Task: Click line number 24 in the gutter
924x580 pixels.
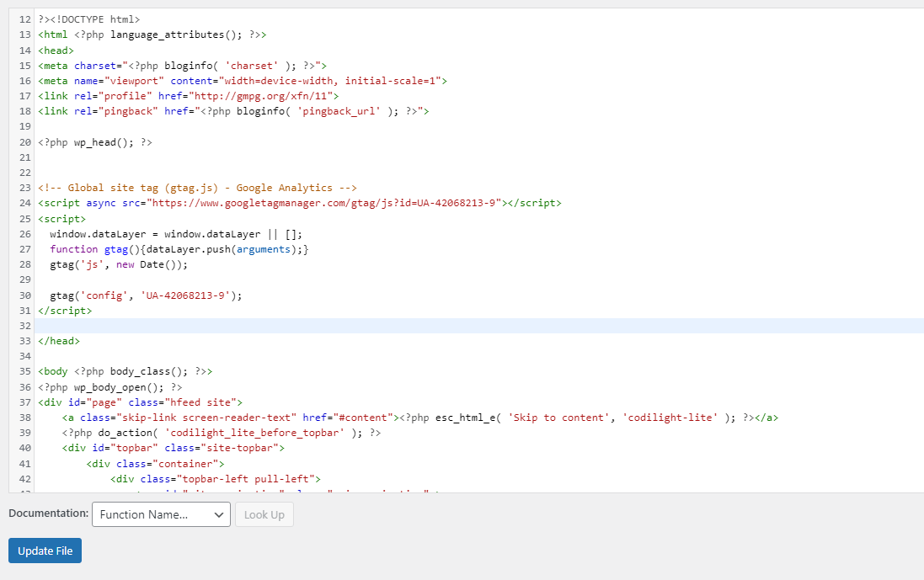Action: (x=24, y=203)
